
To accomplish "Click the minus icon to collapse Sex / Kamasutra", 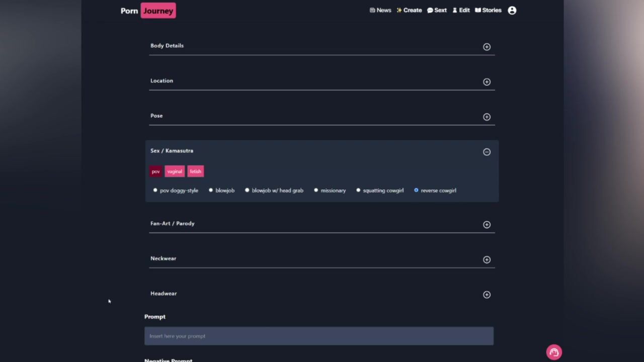I will click(x=487, y=152).
